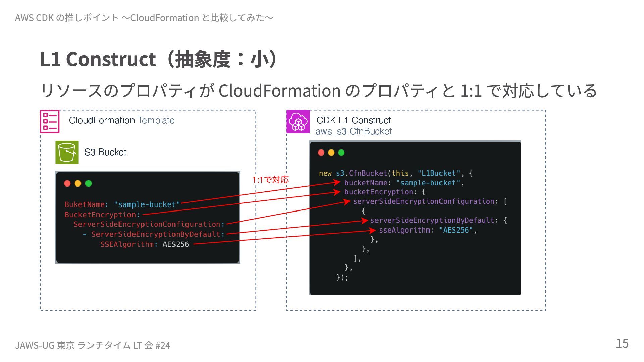Click green dot in CDK code window
Image resolution: width=644 pixels, height=362 pixels.
tap(341, 153)
